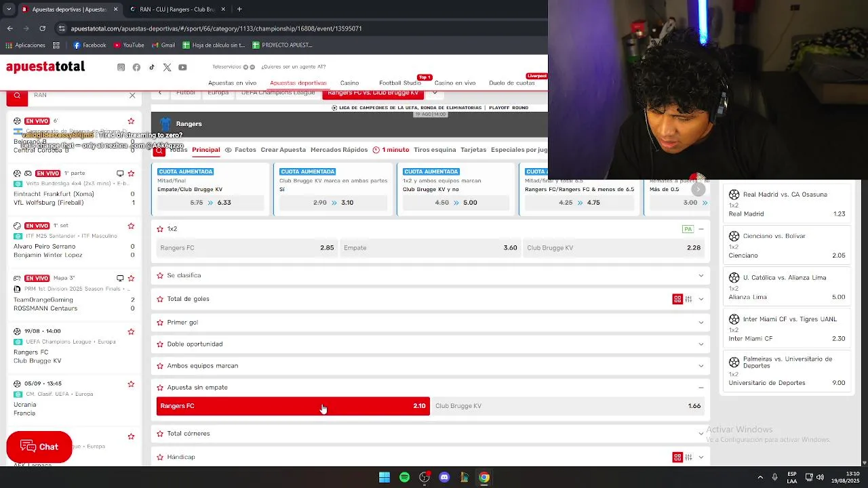Open the 1 minuto tab
This screenshot has height=488, width=868.
(x=391, y=150)
